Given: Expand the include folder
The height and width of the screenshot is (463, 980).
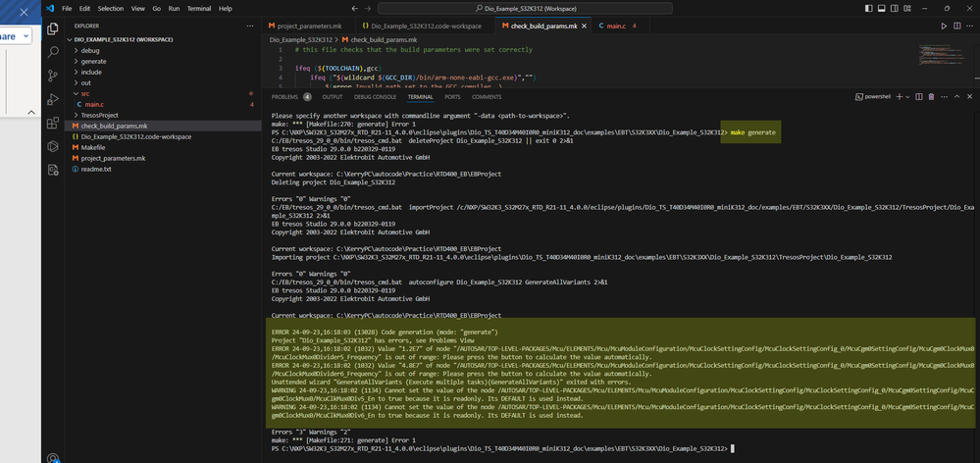Looking at the screenshot, I should pos(91,72).
